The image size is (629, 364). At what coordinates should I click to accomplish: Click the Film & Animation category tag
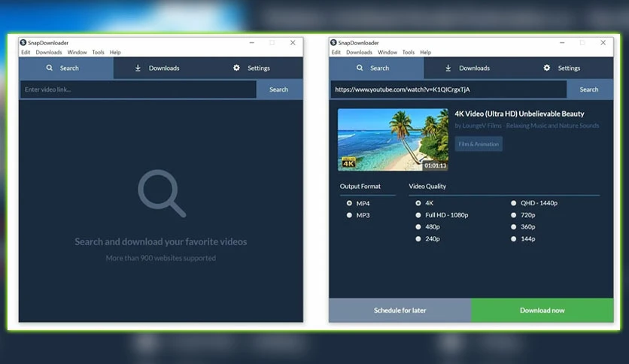click(479, 144)
